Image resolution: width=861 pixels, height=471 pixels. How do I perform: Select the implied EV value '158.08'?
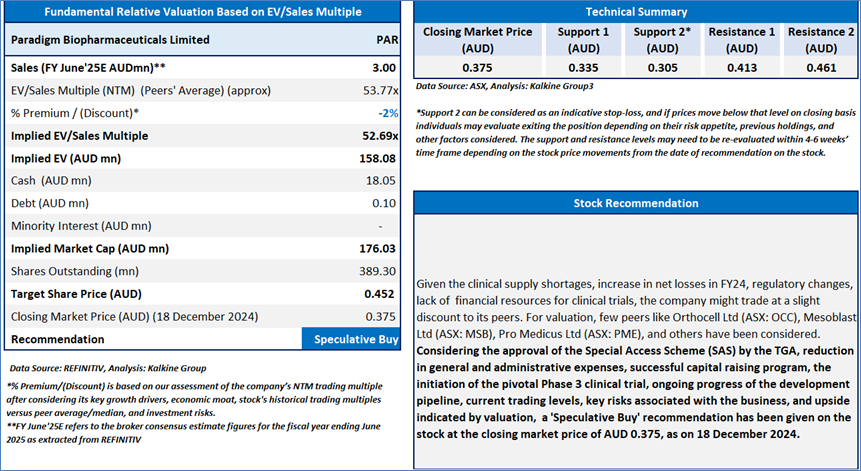tap(377, 159)
